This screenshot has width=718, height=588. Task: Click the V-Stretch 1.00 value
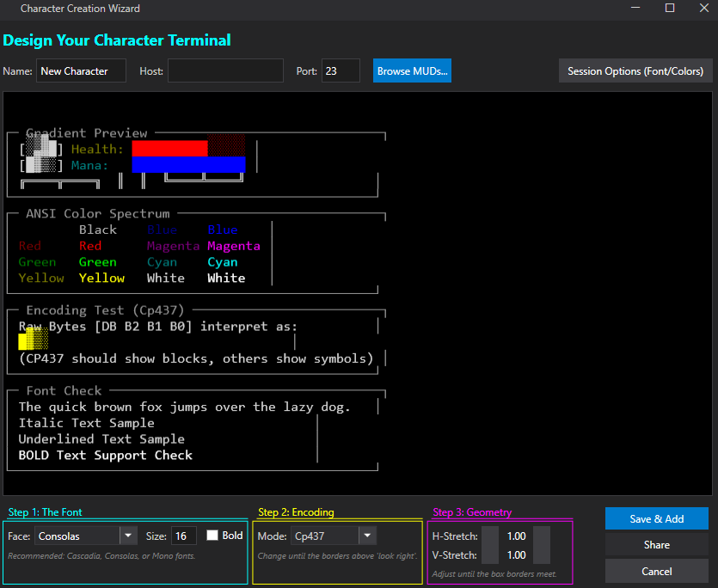click(516, 555)
